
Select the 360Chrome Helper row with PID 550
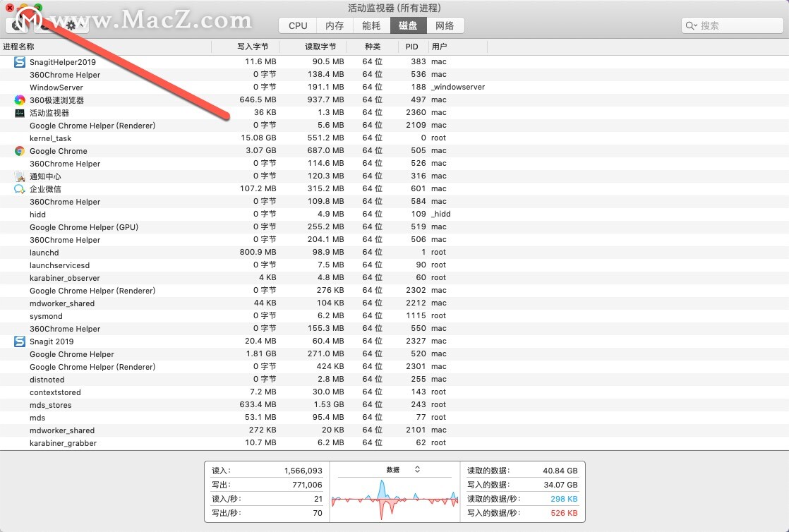coord(394,329)
